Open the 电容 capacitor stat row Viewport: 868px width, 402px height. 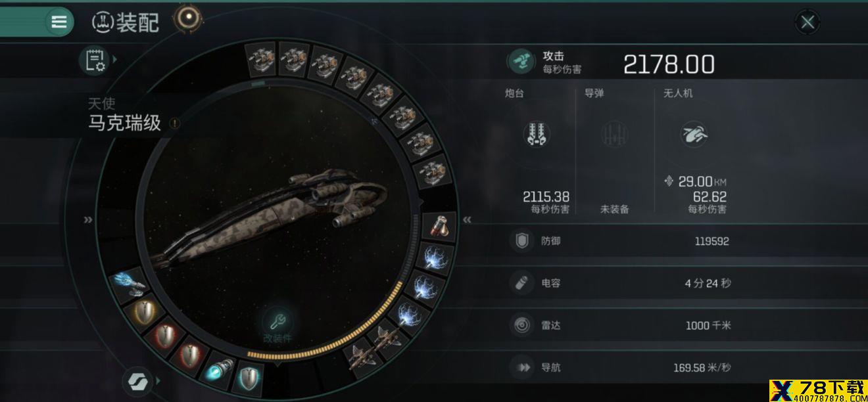687,283
